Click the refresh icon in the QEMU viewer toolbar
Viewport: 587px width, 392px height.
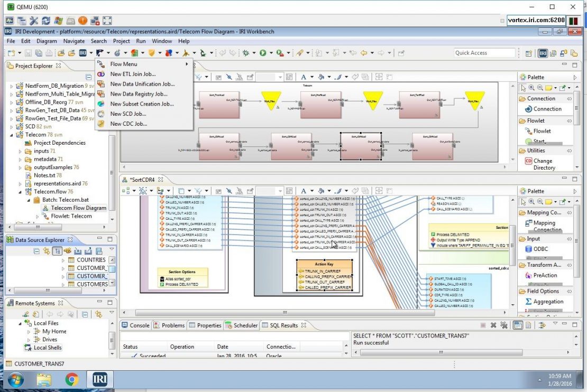(46, 21)
